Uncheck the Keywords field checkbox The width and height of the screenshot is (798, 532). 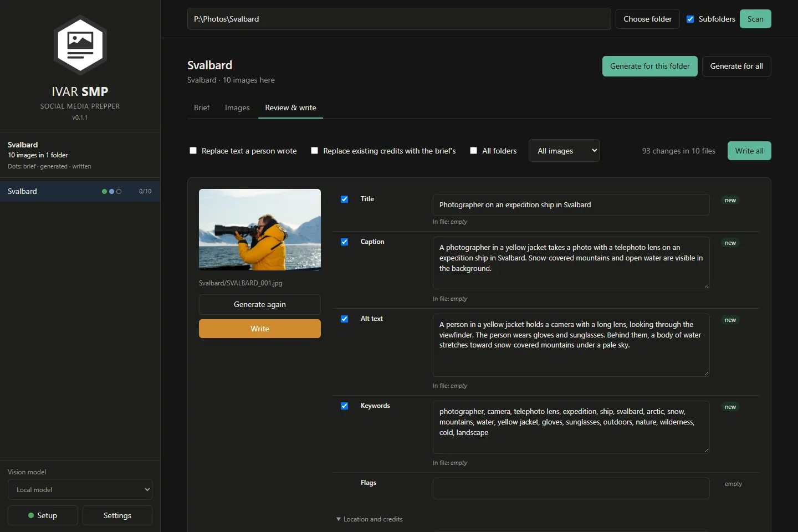click(344, 406)
